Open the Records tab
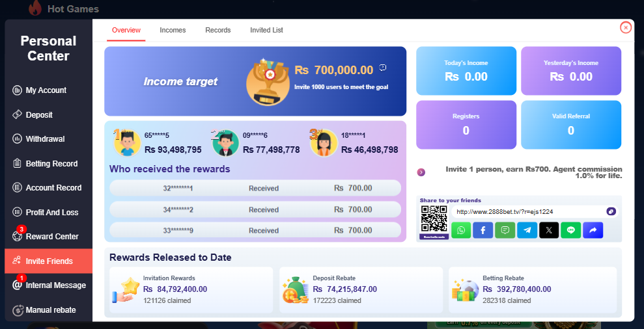The height and width of the screenshot is (329, 644). pos(218,30)
